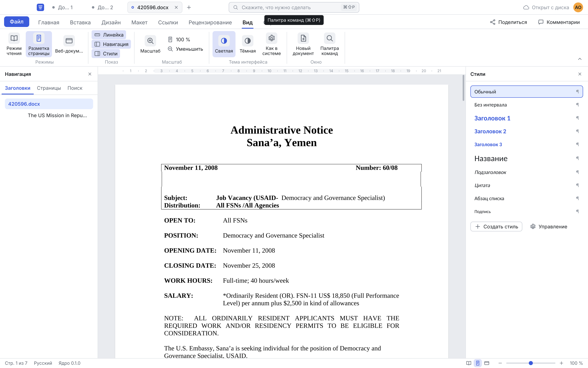
Task: Select Page Layout (Разметка страницы) mode
Action: 39,44
